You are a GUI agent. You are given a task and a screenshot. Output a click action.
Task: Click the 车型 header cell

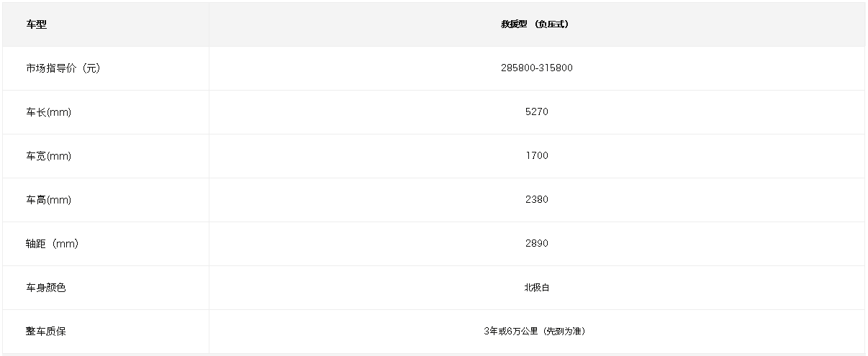[106, 24]
